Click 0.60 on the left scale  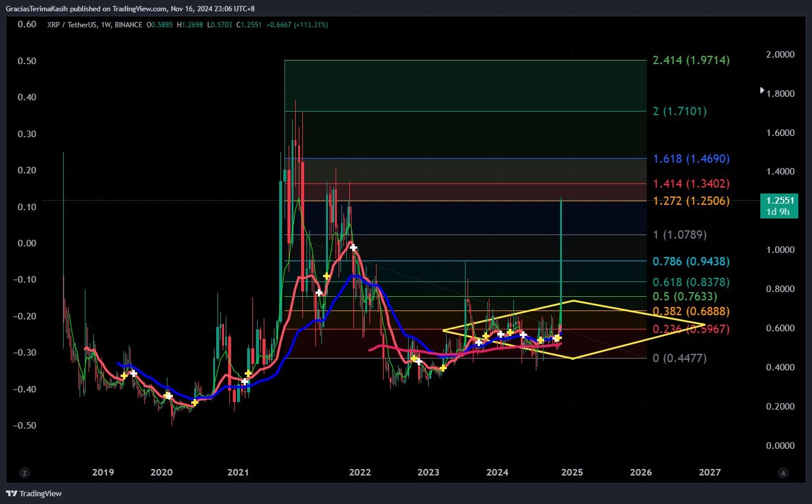coord(27,24)
